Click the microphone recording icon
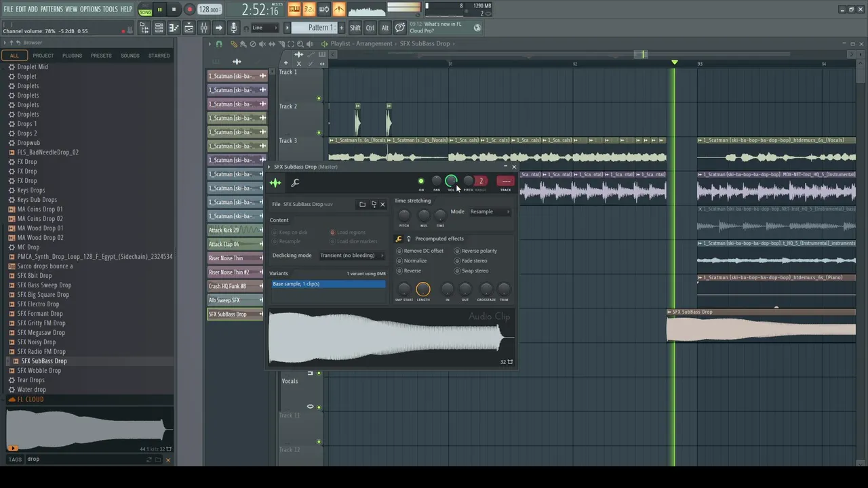868x488 pixels. coord(233,28)
